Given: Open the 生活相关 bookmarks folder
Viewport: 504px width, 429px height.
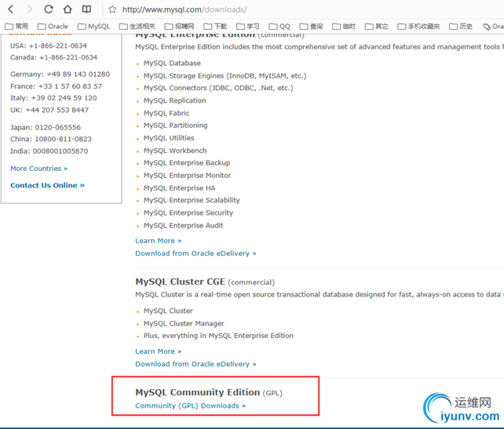Looking at the screenshot, I should click(x=137, y=27).
